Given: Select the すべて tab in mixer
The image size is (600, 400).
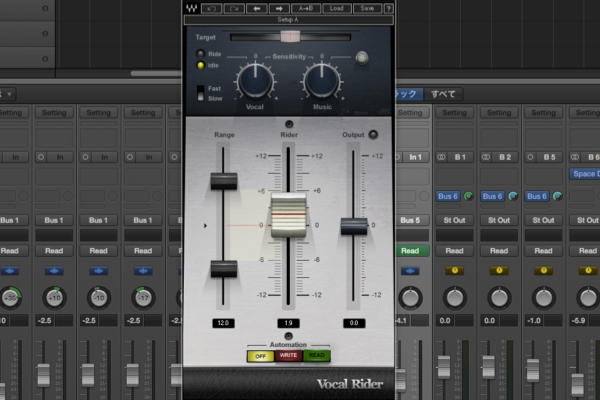Looking at the screenshot, I should pos(443,94).
